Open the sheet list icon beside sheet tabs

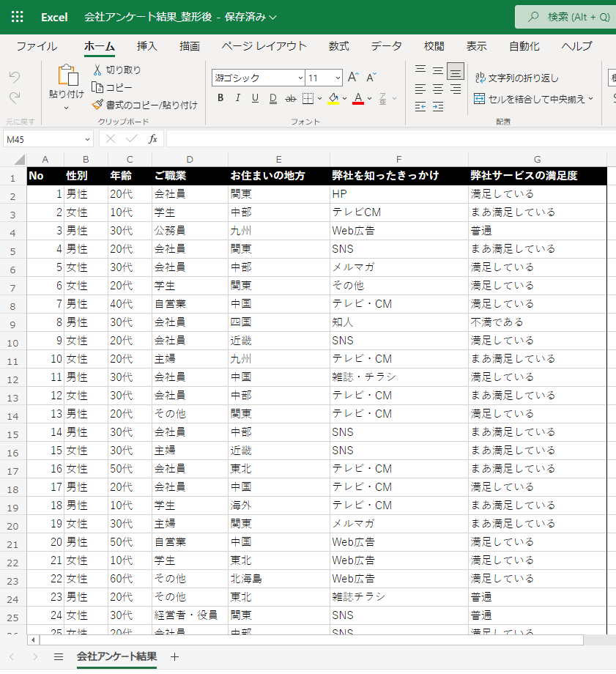point(59,656)
